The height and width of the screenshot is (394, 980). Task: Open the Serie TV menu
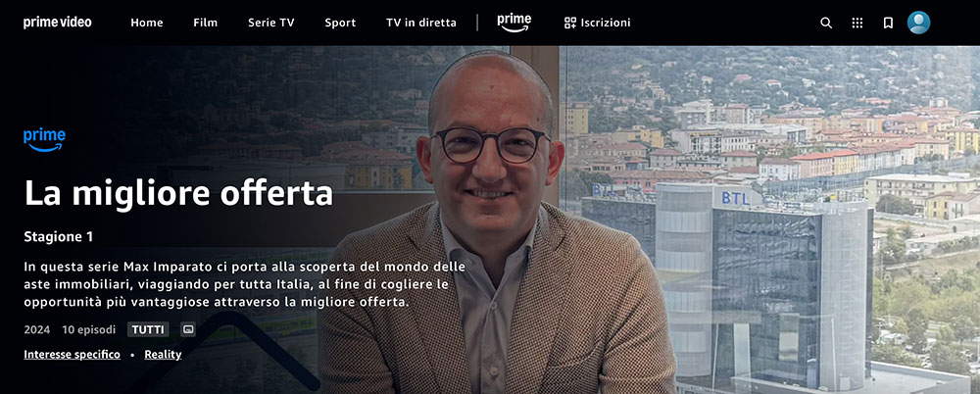point(270,23)
